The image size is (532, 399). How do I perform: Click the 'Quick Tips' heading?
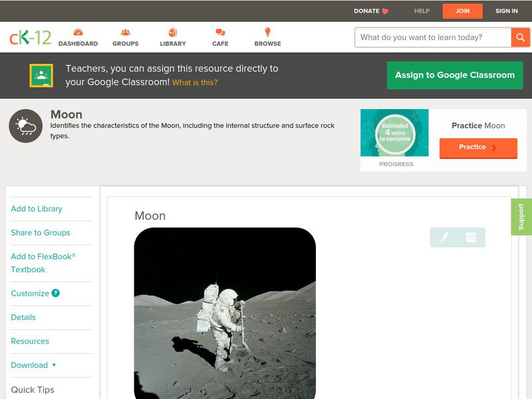coord(33,390)
